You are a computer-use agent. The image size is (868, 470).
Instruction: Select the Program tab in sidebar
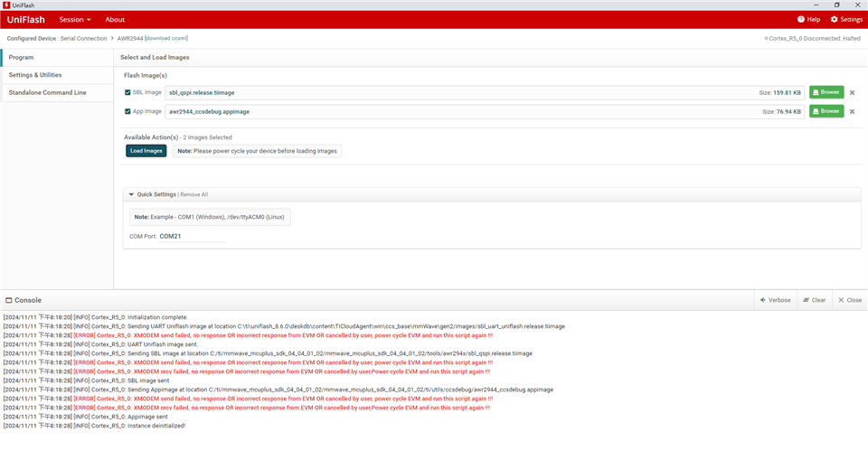[x=58, y=58]
